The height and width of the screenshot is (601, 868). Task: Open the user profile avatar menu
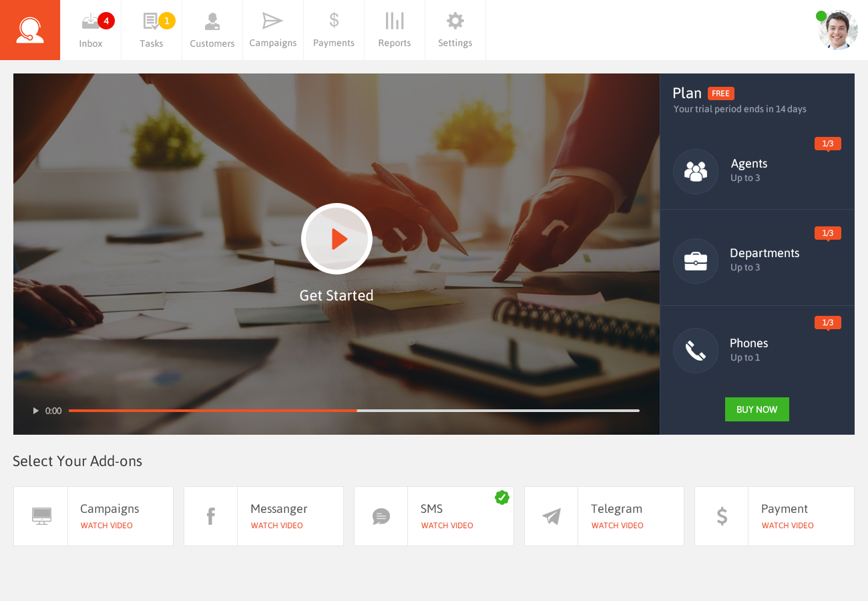coord(837,29)
